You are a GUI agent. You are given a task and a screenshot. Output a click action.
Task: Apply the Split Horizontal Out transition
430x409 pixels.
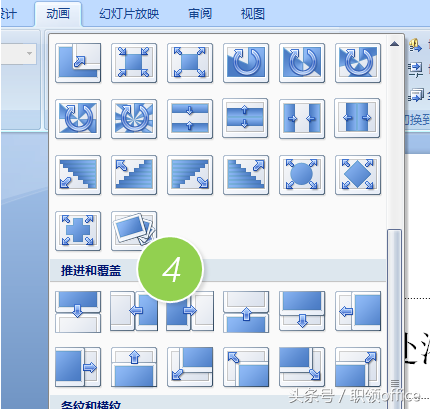click(x=245, y=118)
